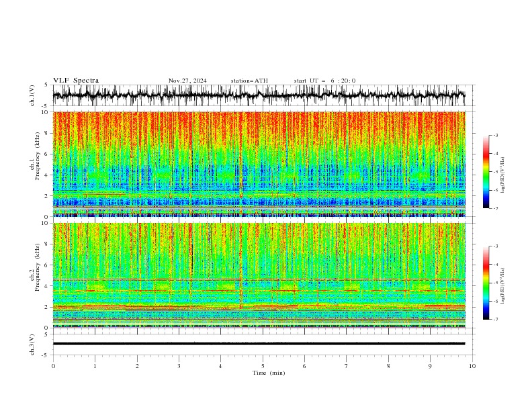Click the time axis tick '5'
This screenshot has width=532, height=411.
pos(263,366)
